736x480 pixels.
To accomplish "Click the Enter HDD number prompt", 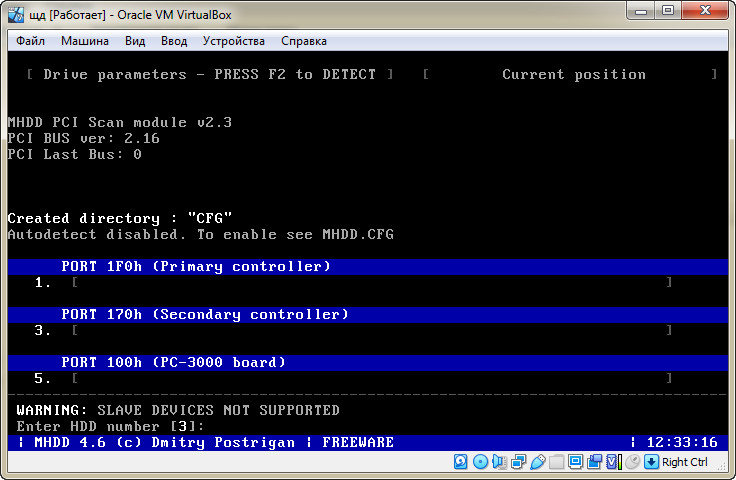I will coord(110,426).
